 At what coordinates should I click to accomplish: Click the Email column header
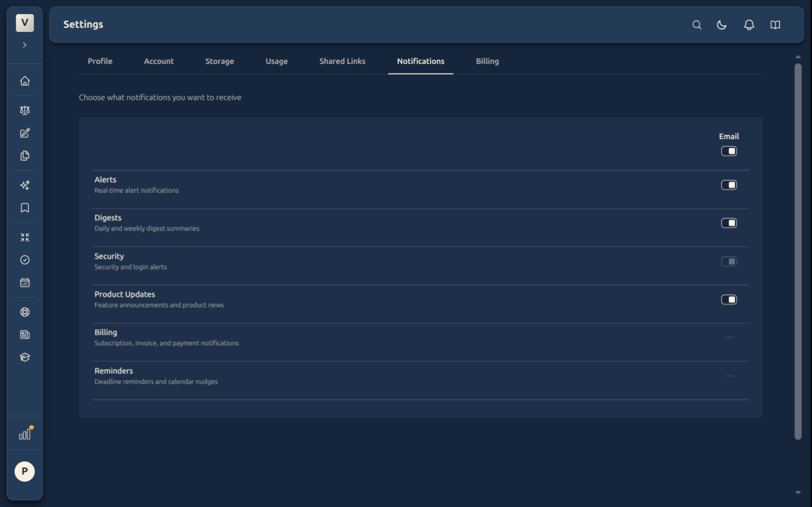point(729,137)
